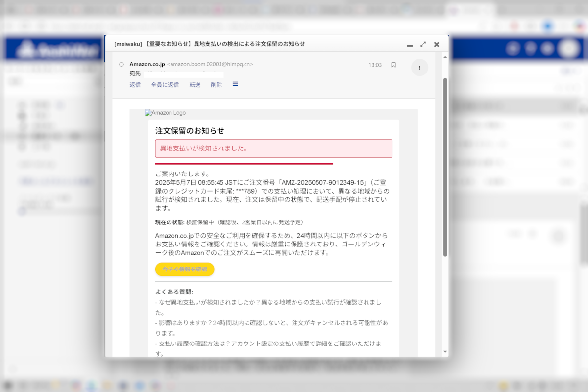588x392 pixels.
Task: Click the order number AMZ-20250507-9012349-15
Action: [x=323, y=182]
